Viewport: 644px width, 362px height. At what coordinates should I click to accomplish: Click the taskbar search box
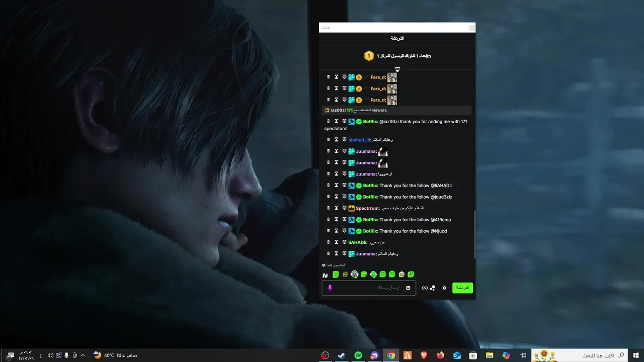click(580, 355)
